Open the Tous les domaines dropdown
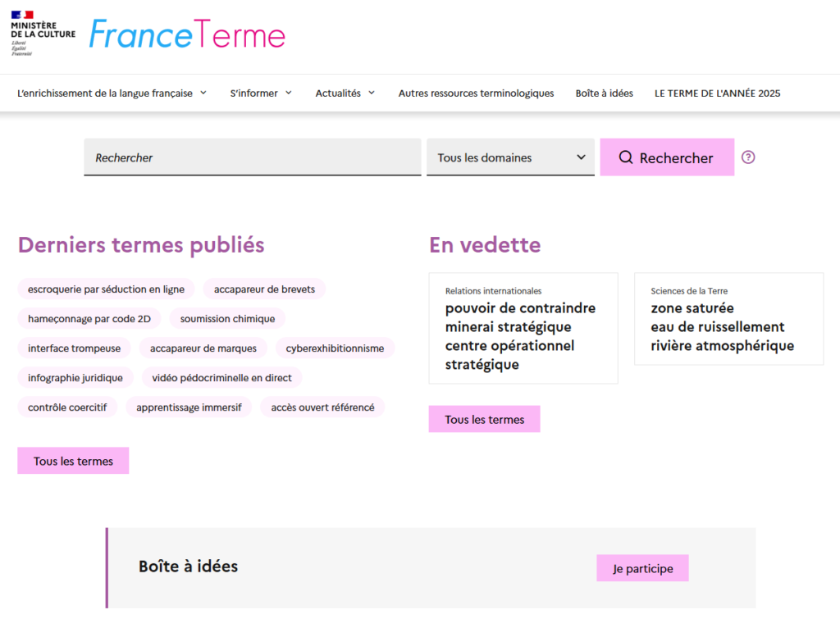Viewport: 840px width, 619px height. point(509,157)
